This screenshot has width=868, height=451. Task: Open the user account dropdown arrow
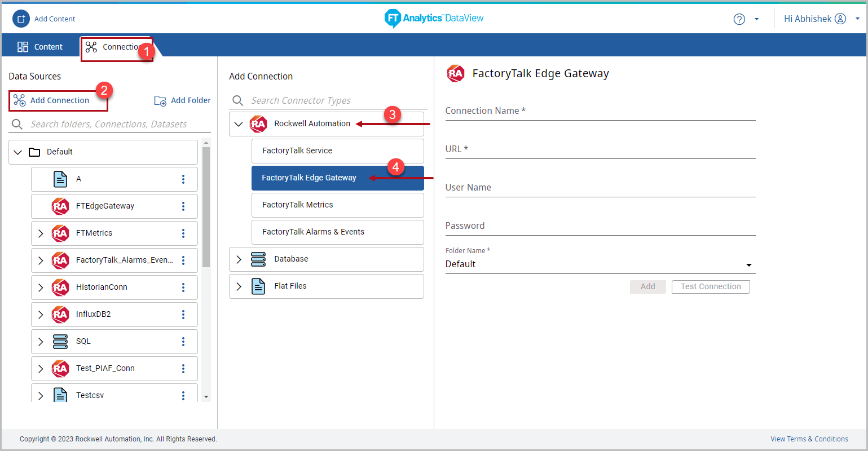click(x=857, y=19)
